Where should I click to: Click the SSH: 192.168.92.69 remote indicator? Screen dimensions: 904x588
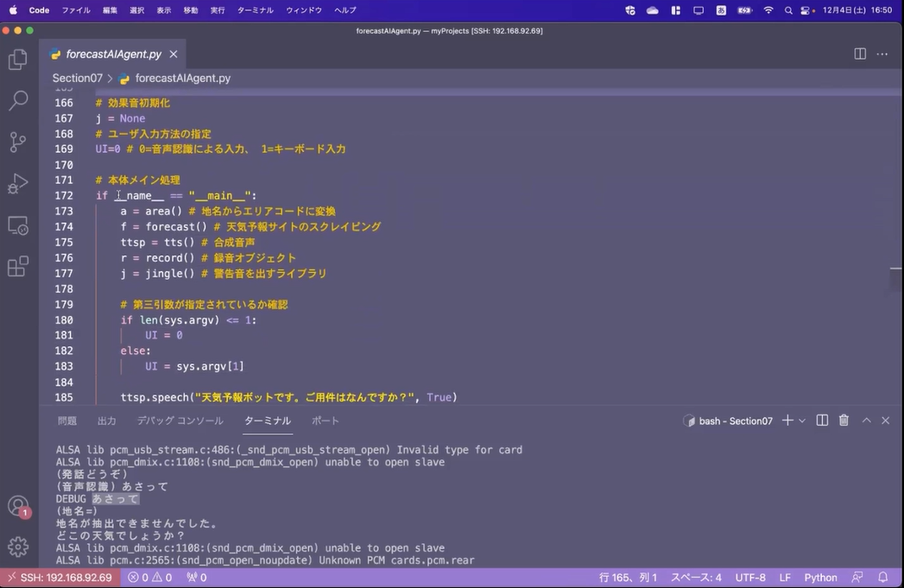(59, 578)
